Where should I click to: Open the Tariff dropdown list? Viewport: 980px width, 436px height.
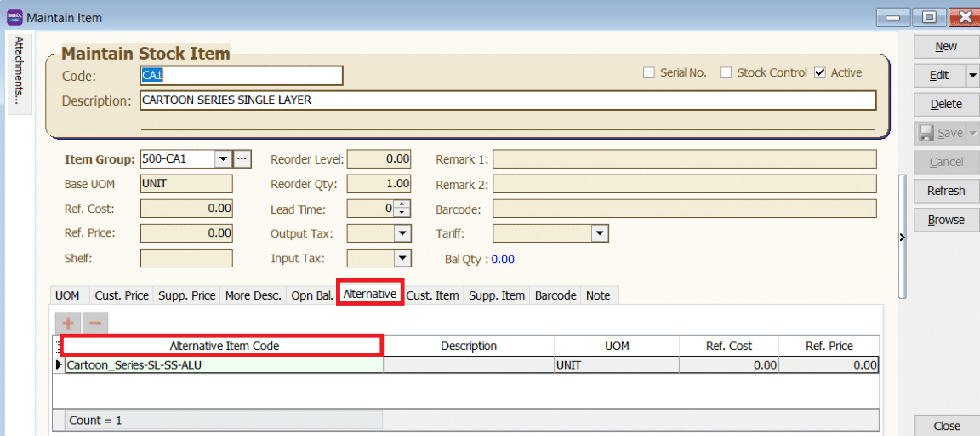pyautogui.click(x=600, y=233)
